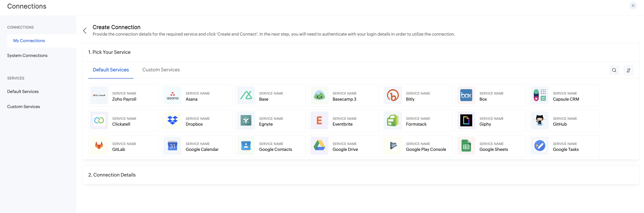The width and height of the screenshot is (644, 213).
Task: Choose the Eventbrite logo
Action: point(319,120)
